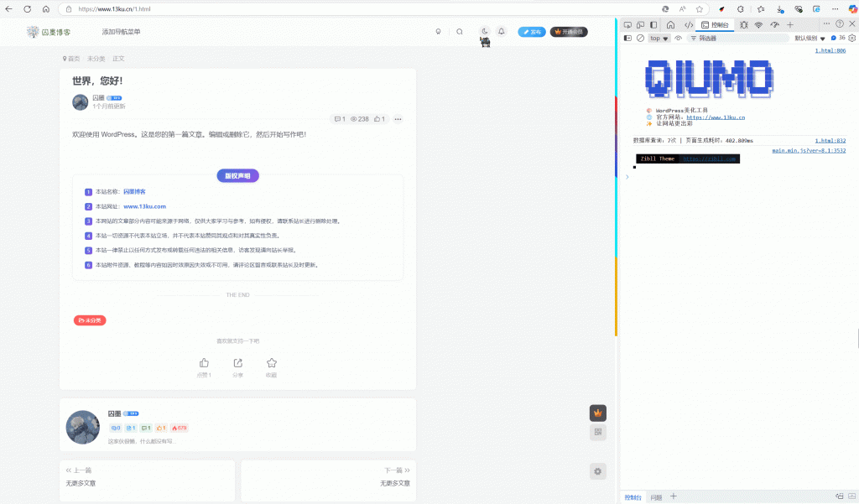Toggle the dark mode moon icon
The image size is (859, 504).
click(x=484, y=32)
